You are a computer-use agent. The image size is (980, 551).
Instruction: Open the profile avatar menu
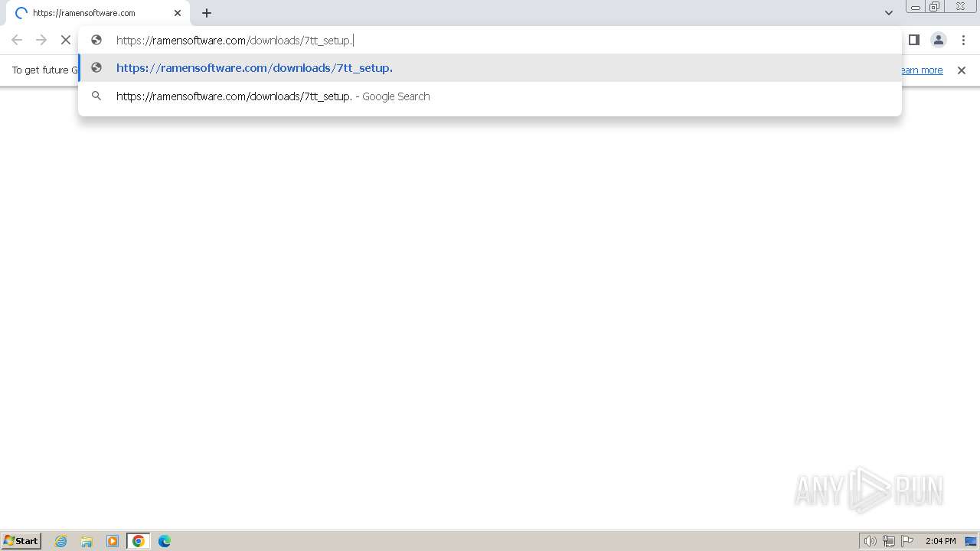coord(938,40)
